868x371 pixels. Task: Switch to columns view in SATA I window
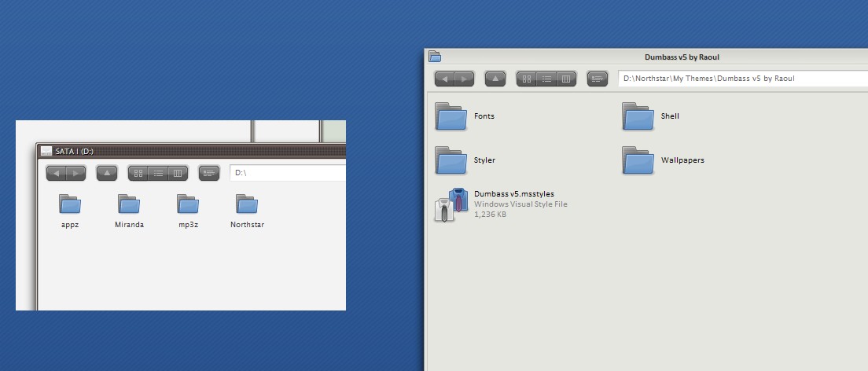tap(178, 174)
